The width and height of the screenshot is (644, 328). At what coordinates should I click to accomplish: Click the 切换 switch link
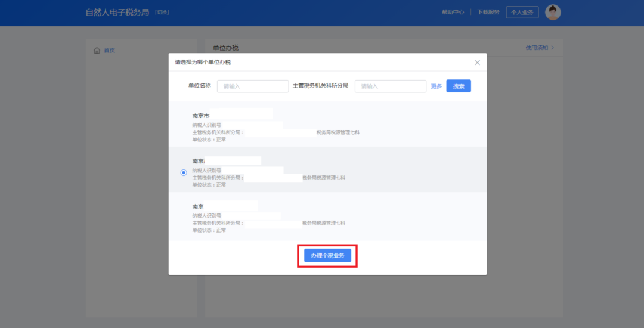pyautogui.click(x=162, y=13)
